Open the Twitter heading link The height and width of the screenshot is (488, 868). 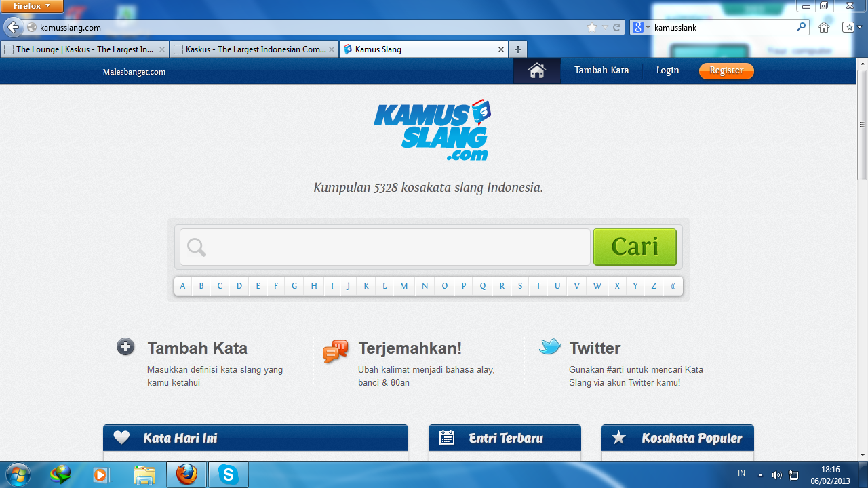click(595, 348)
